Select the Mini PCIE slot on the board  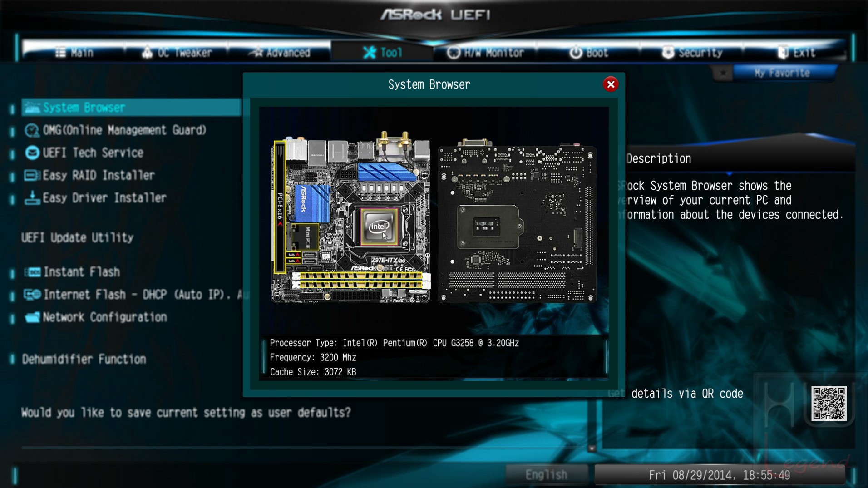click(305, 237)
